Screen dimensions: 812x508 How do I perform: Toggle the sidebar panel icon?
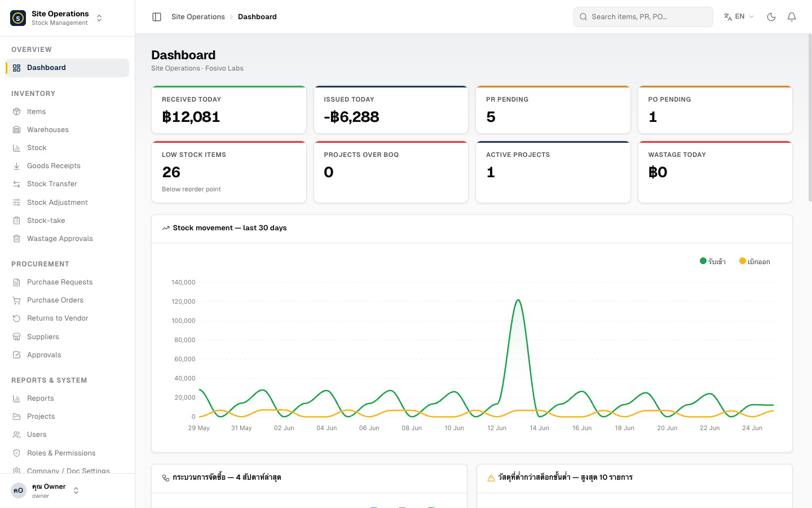(157, 17)
